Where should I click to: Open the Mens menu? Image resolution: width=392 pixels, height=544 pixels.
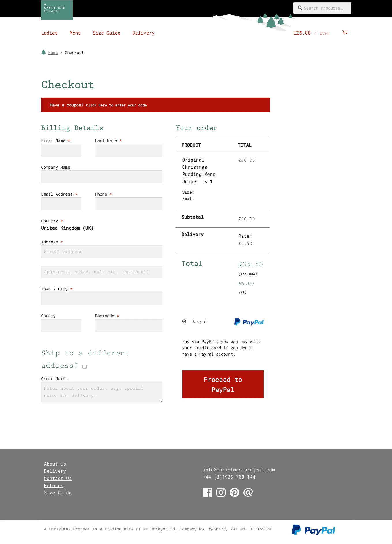(x=75, y=33)
